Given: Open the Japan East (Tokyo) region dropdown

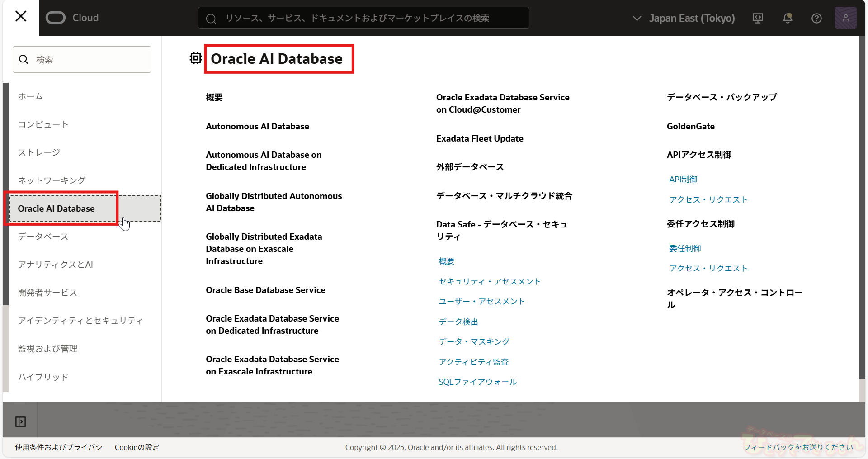Looking at the screenshot, I should point(684,18).
